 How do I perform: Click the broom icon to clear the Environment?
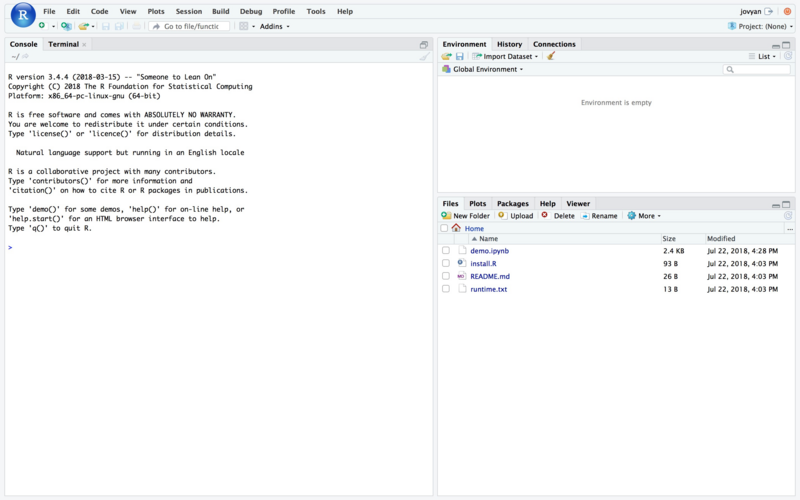click(551, 57)
